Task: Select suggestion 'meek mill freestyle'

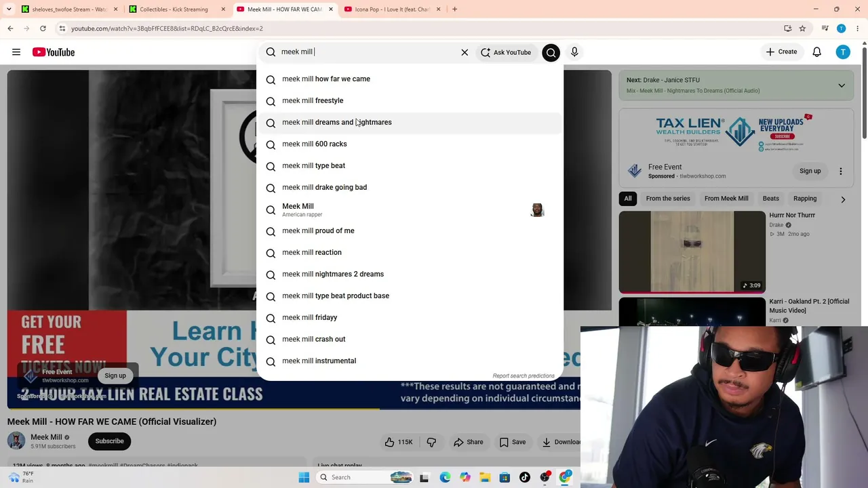Action: click(410, 101)
